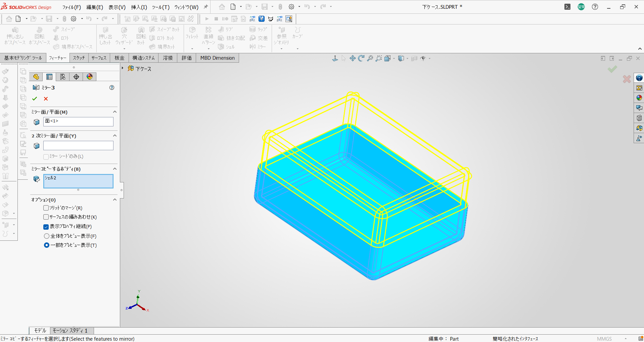Click Zoom to Area icon
Image resolution: width=644 pixels, height=342 pixels.
point(379,58)
